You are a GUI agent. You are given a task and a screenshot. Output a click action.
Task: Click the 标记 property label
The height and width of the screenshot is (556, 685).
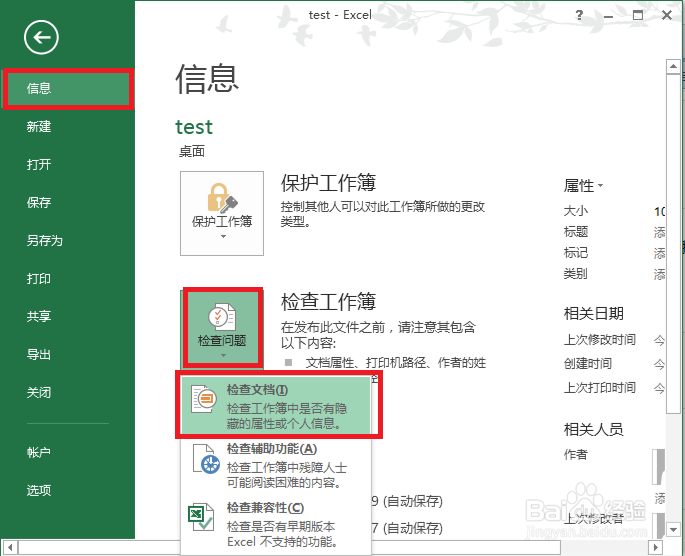pos(576,253)
